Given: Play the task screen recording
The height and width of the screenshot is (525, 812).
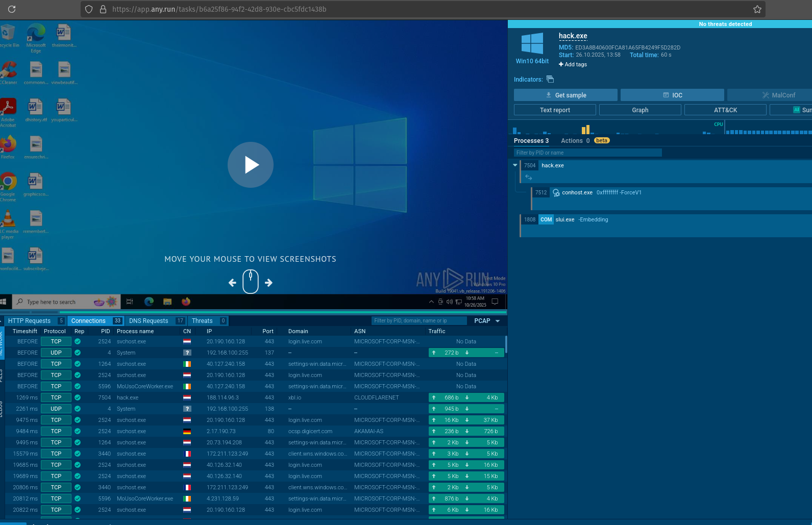Looking at the screenshot, I should pos(251,165).
